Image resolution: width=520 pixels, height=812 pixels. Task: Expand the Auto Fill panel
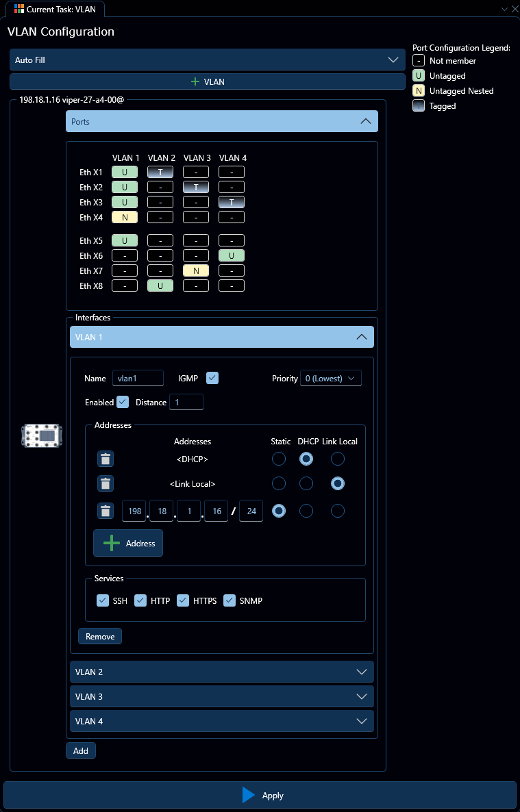[207, 60]
